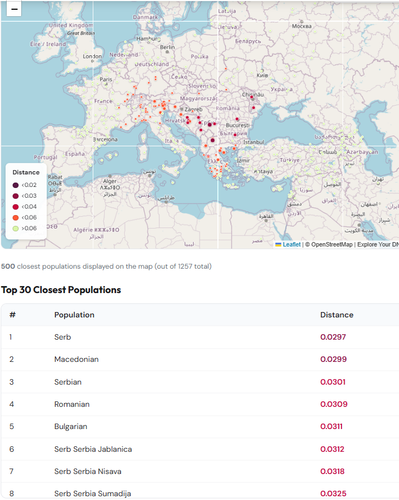Select the Bulgarian population row
This screenshot has height=500, width=399.
[200, 427]
